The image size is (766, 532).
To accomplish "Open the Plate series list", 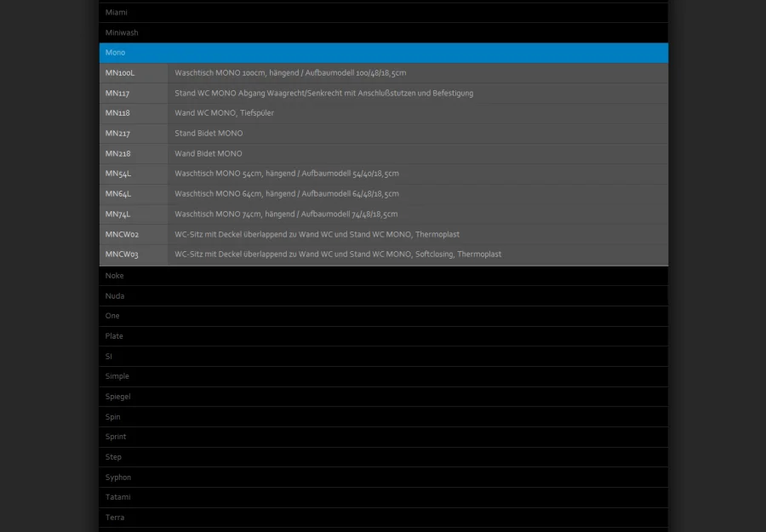I will click(383, 336).
